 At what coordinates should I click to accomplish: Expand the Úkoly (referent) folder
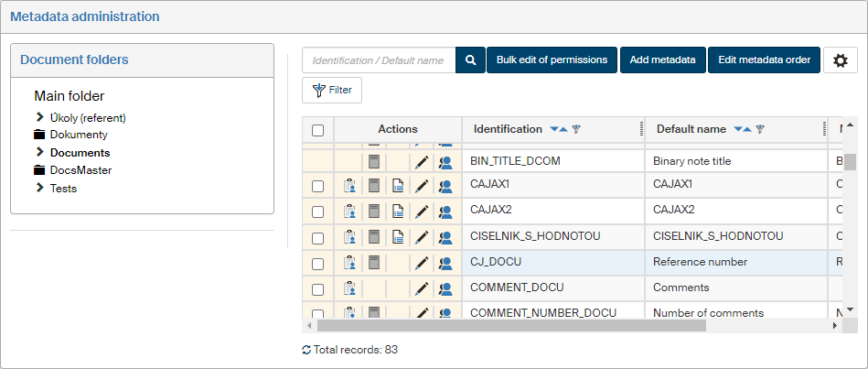tap(40, 117)
